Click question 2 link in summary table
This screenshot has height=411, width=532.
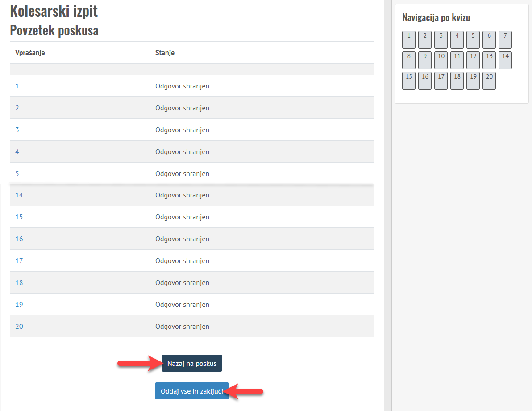point(17,108)
